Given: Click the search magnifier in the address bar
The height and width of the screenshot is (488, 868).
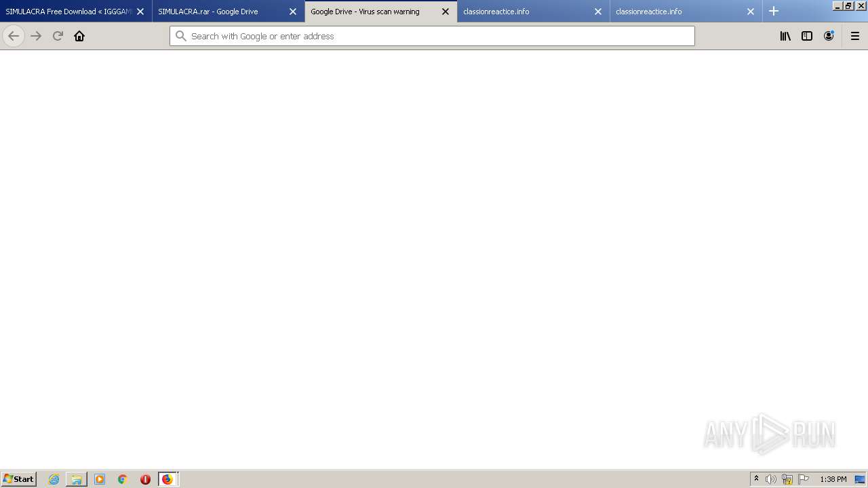Looking at the screenshot, I should 180,36.
